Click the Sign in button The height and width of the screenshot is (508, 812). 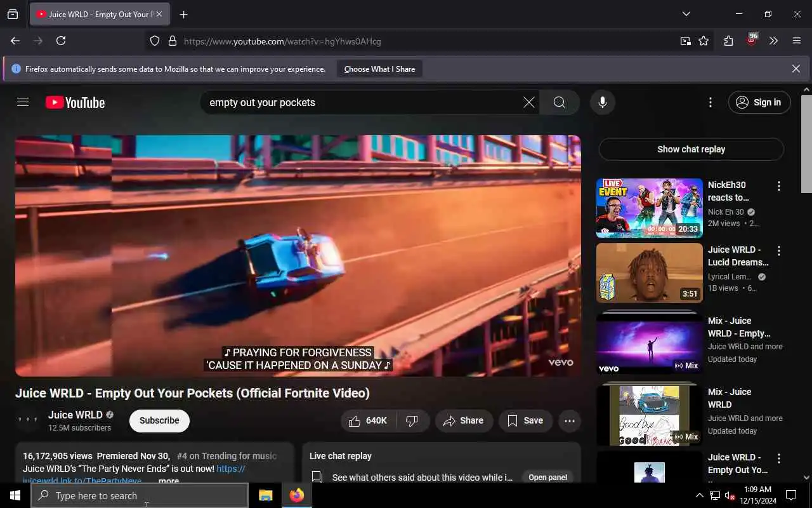[x=759, y=102]
